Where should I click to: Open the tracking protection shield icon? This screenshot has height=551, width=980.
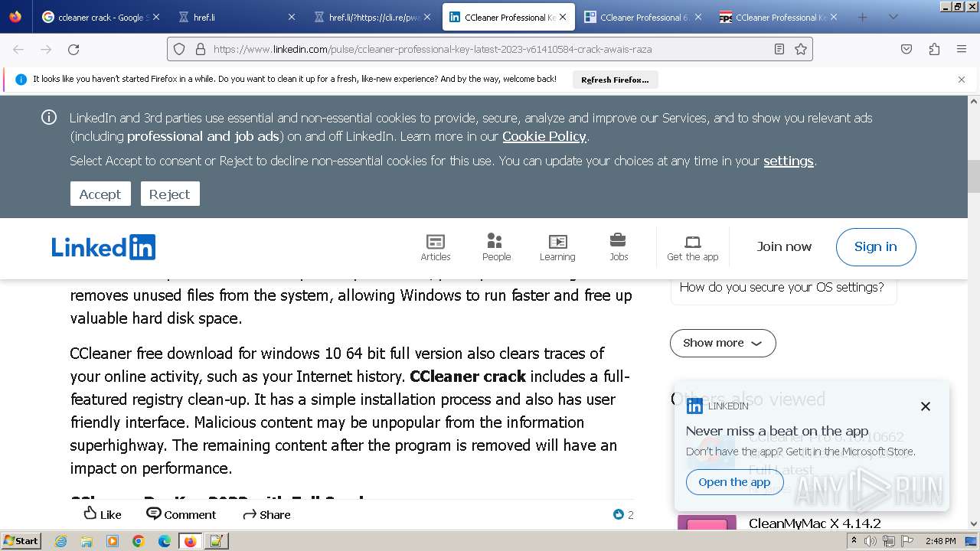(179, 49)
